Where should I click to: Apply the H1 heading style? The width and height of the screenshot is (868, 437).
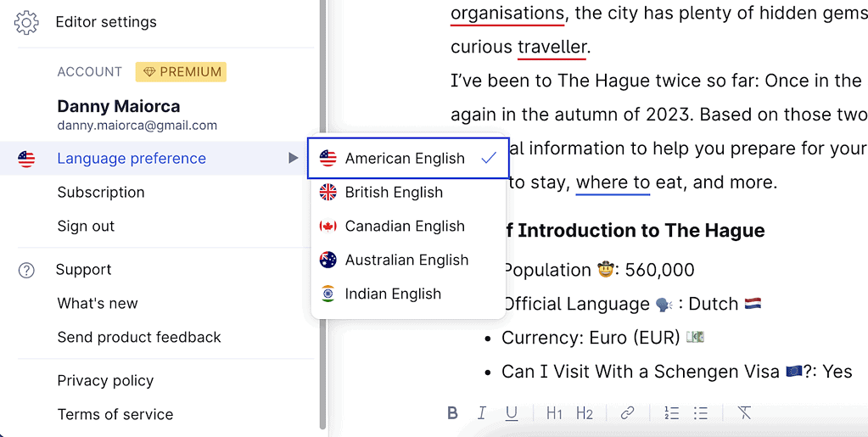pyautogui.click(x=554, y=413)
